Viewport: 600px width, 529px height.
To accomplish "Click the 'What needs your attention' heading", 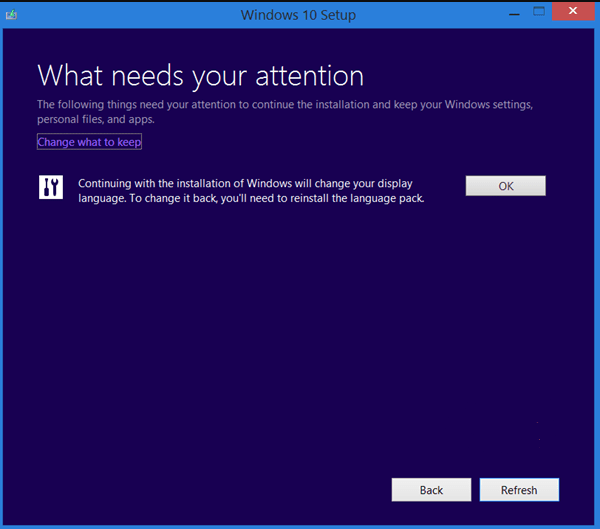I will 201,76.
